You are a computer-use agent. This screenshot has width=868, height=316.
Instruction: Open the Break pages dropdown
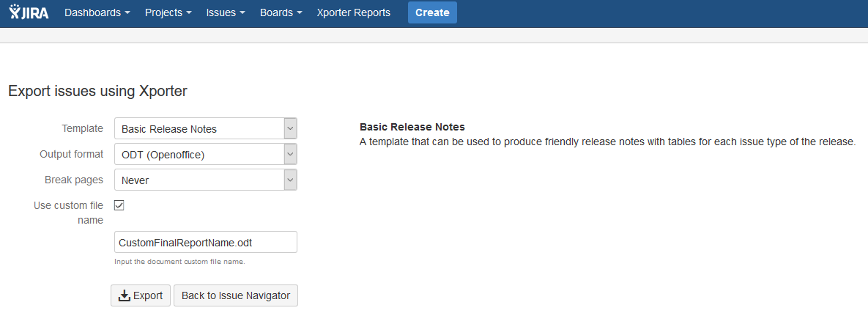click(205, 180)
